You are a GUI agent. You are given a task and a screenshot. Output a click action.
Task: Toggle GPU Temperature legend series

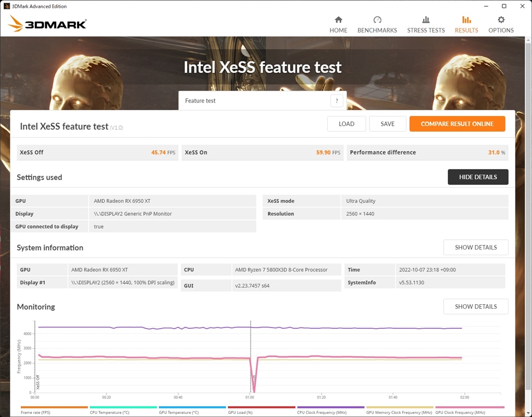click(x=192, y=408)
